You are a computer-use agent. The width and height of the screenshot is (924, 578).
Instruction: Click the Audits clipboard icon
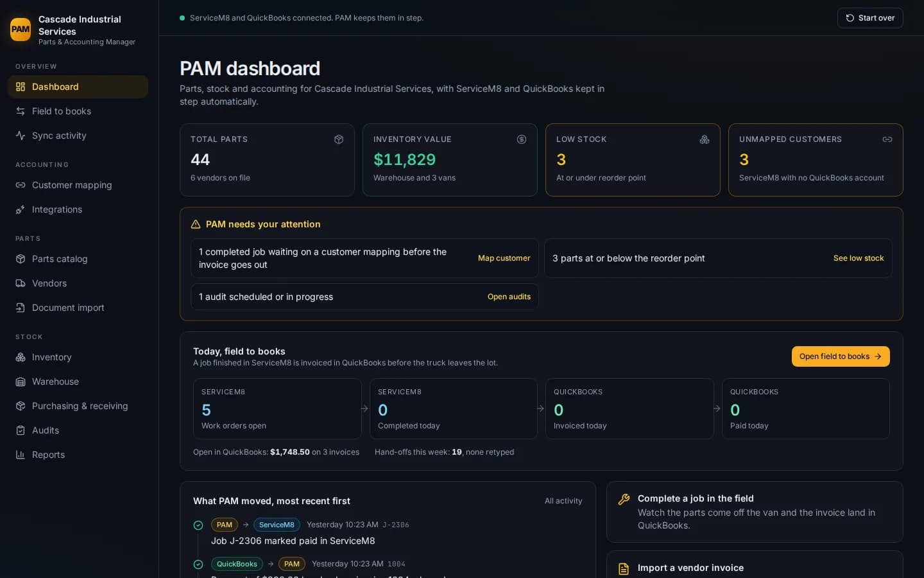pos(21,430)
